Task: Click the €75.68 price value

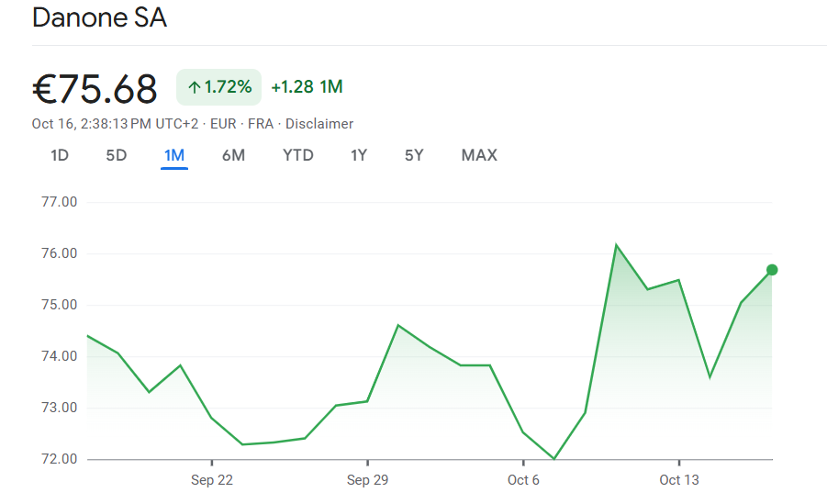Action: 95,89
